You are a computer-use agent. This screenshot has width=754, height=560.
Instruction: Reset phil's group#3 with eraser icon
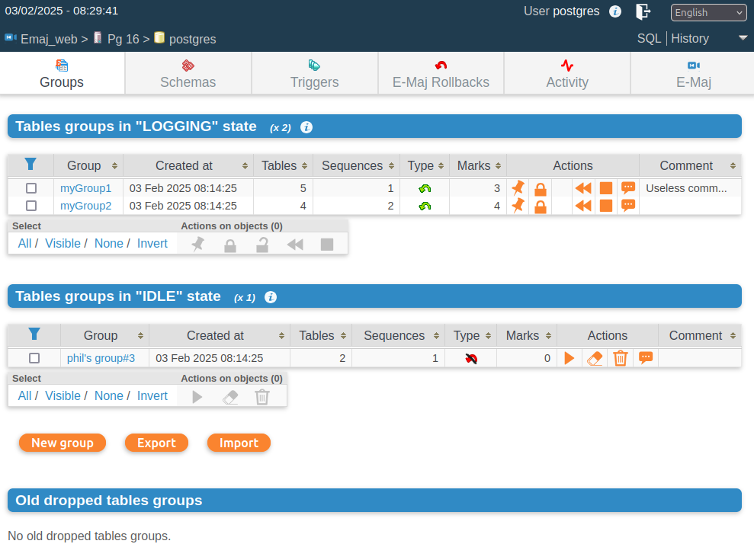pos(595,358)
